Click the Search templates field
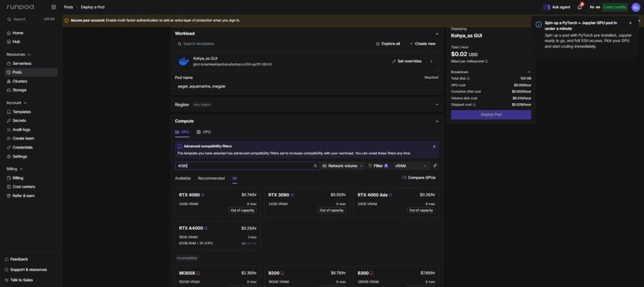The height and width of the screenshot is (287, 644). 273,43
